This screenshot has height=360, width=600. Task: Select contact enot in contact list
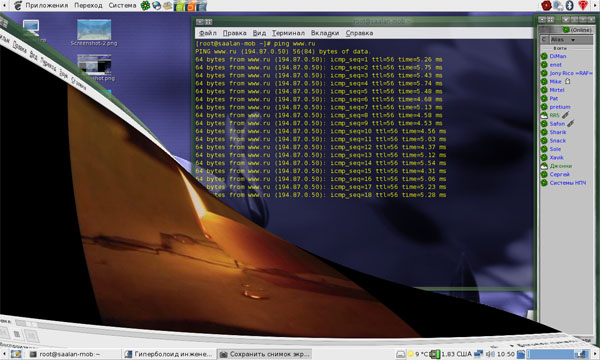(556, 65)
